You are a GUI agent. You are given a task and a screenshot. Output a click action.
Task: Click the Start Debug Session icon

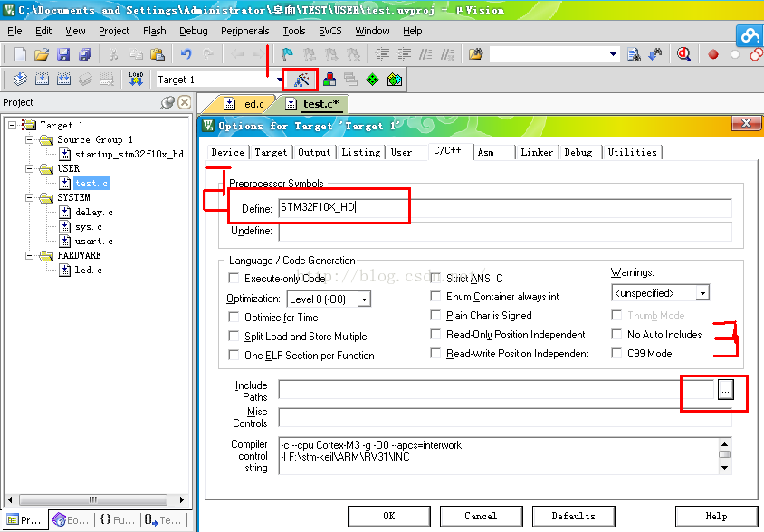(683, 54)
